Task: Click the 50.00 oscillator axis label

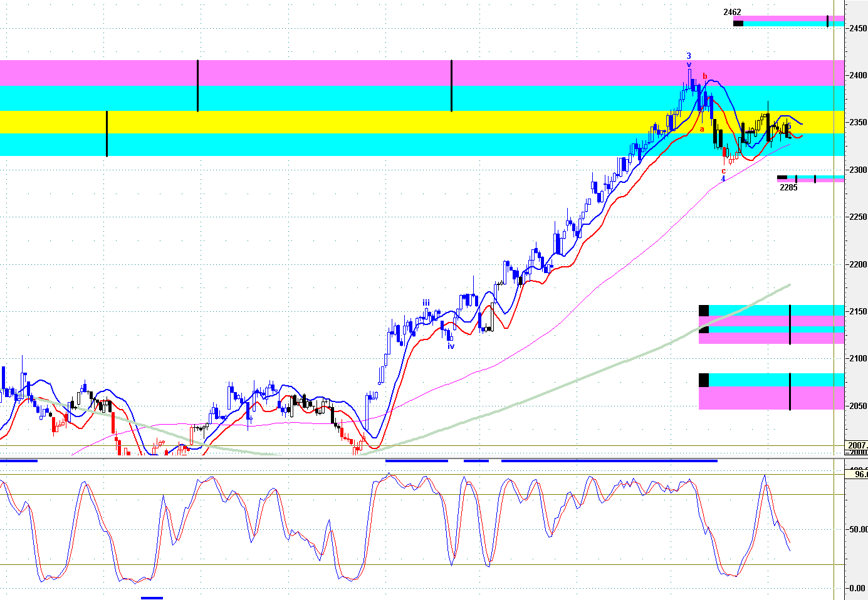Action: point(858,529)
